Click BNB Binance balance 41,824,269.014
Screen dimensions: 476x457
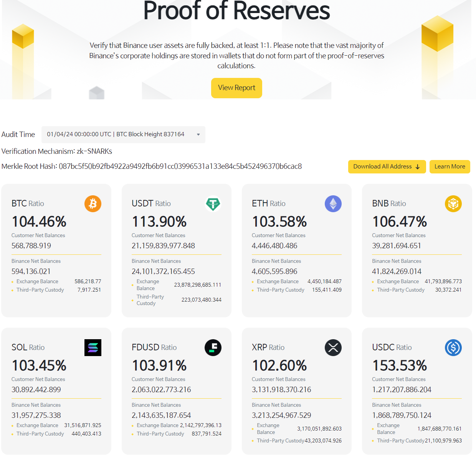click(x=397, y=271)
